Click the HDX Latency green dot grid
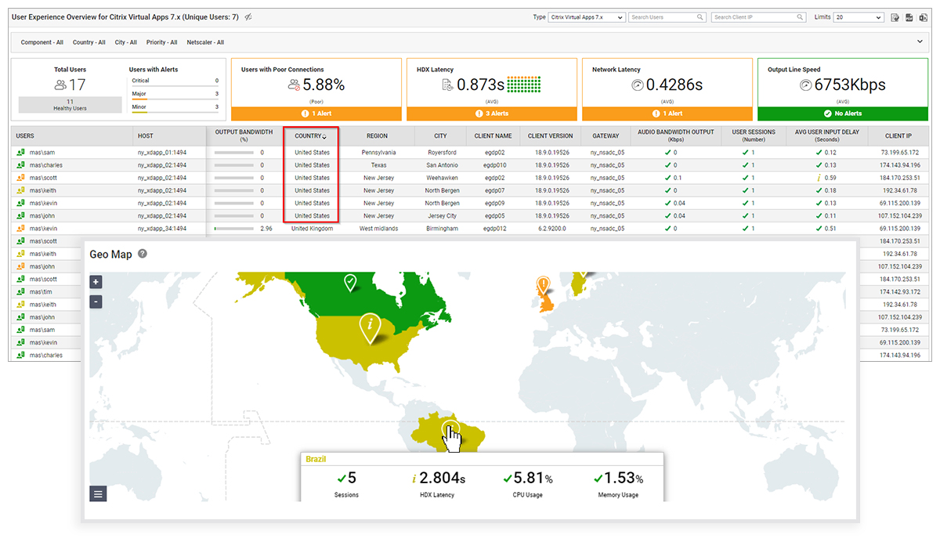940x560 pixels. click(x=525, y=85)
